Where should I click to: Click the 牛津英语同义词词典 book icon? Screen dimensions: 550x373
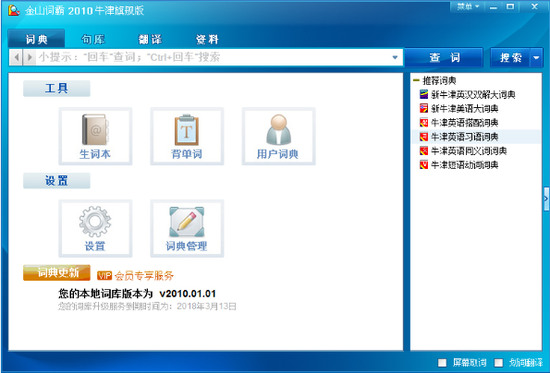424,151
